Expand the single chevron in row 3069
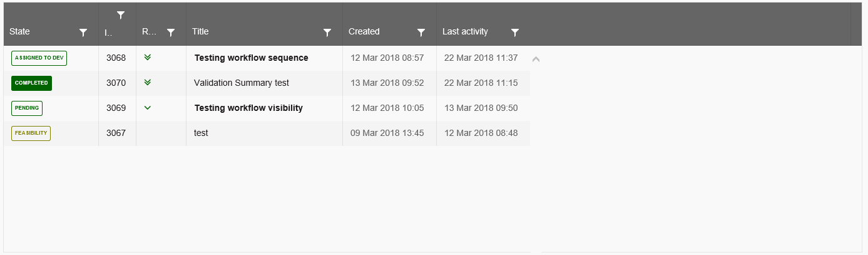The height and width of the screenshot is (255, 868). coord(148,107)
